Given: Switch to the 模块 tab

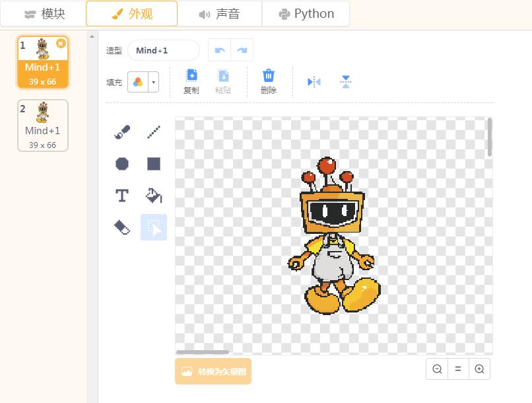Looking at the screenshot, I should coord(44,14).
